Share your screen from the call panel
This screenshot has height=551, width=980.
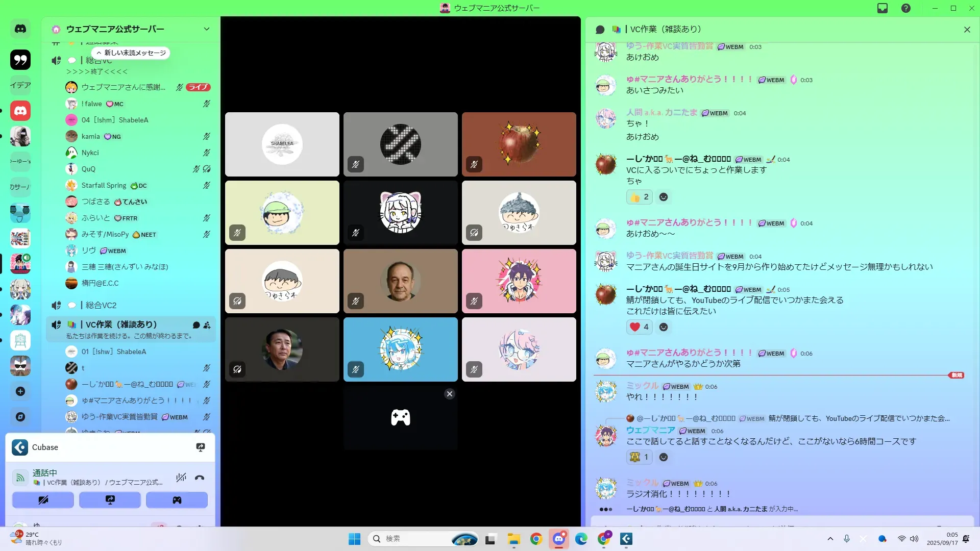point(110,500)
